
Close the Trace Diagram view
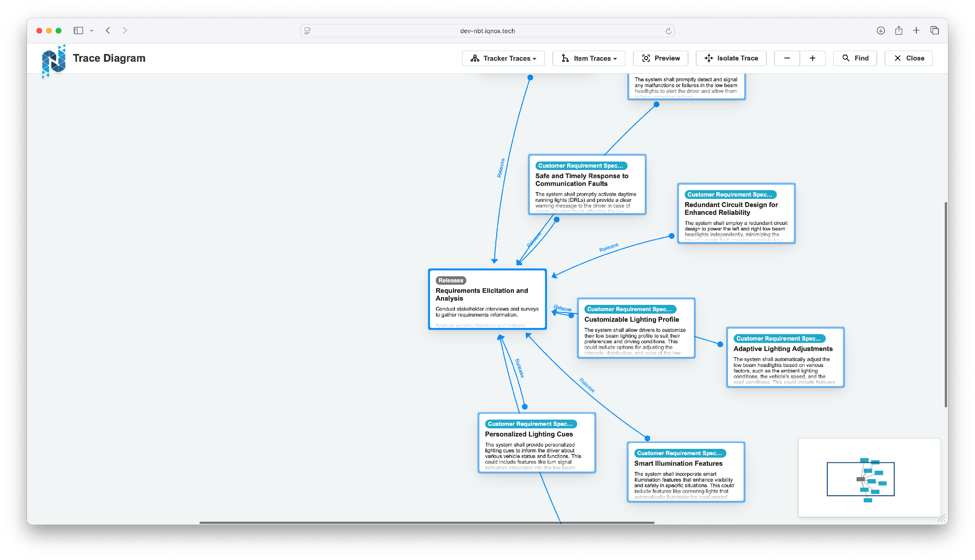908,58
